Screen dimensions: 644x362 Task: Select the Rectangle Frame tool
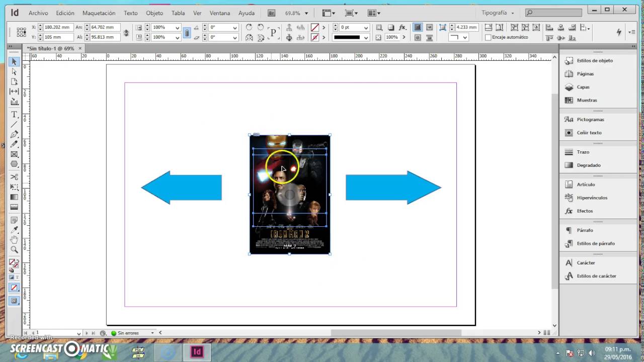[14, 154]
